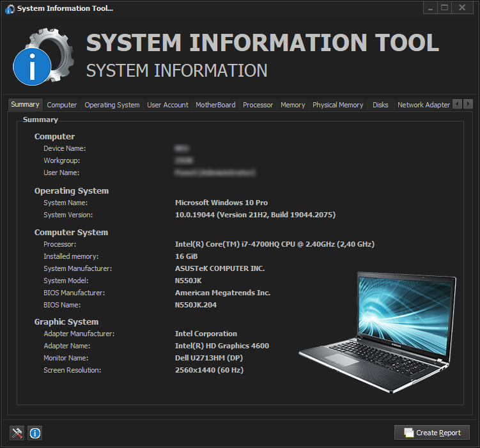
Task: Click the Computer System section heading
Action: click(x=71, y=232)
